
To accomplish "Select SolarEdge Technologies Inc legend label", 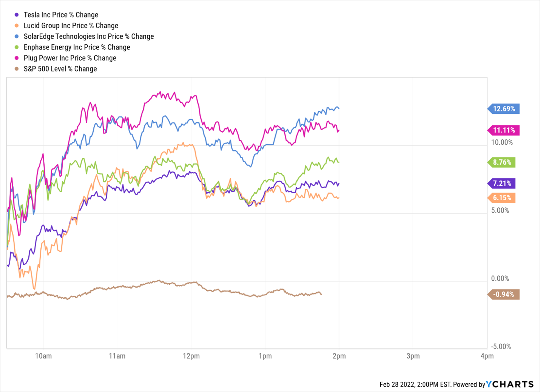I will (x=89, y=37).
